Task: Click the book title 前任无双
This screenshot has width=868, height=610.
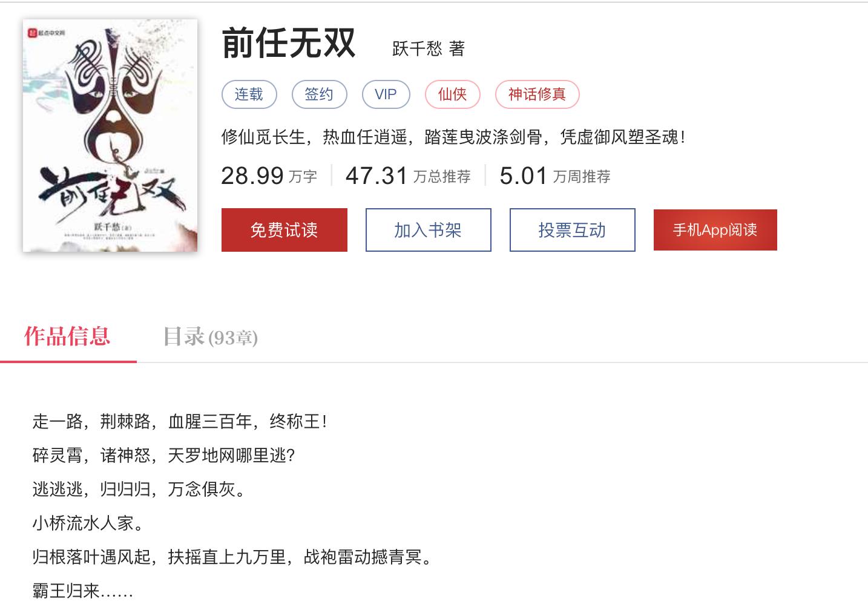Action: pyautogui.click(x=288, y=44)
